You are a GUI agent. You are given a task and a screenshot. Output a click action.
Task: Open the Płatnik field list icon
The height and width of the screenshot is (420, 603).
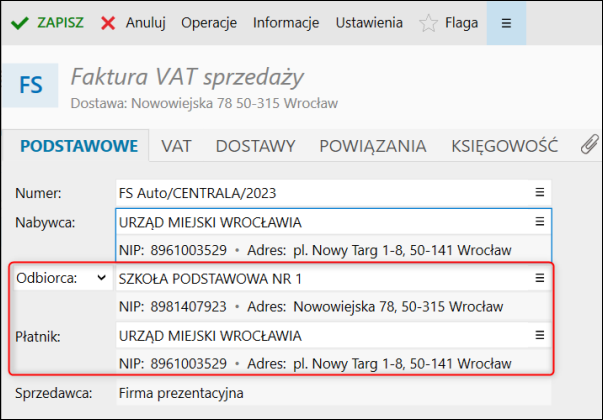click(540, 335)
